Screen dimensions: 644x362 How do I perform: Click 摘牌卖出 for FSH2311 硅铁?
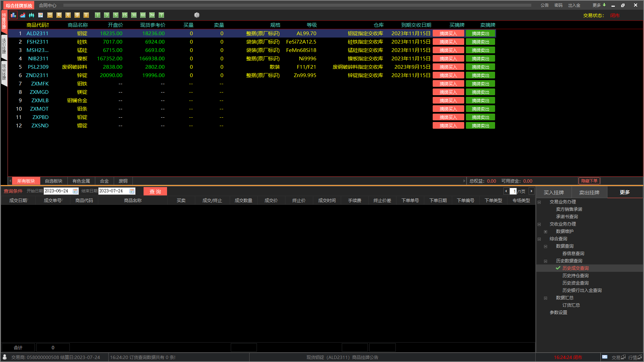pyautogui.click(x=480, y=42)
